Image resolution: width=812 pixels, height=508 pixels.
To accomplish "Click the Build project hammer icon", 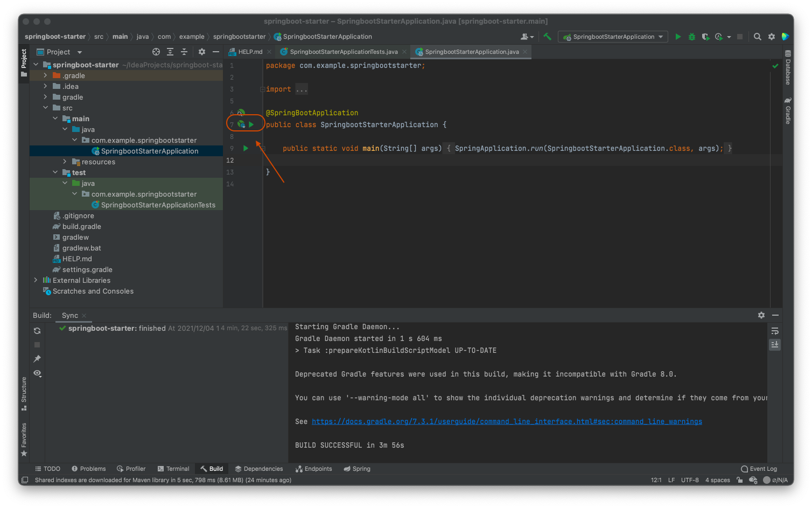I will pos(547,37).
